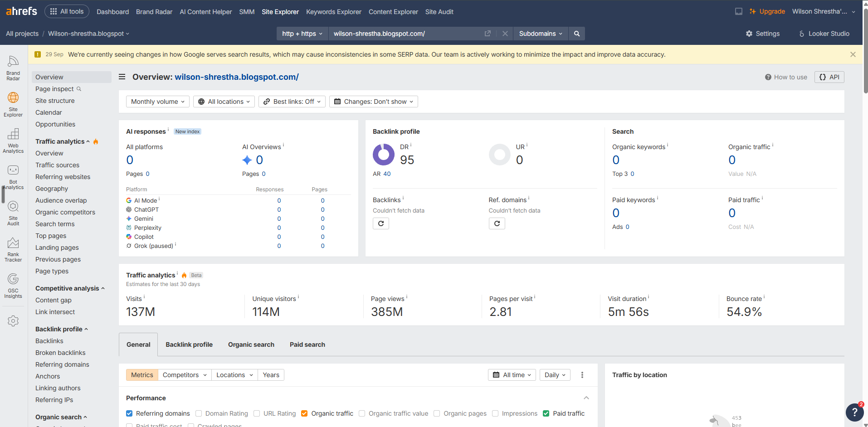Open the API button
The height and width of the screenshot is (427, 868).
829,77
